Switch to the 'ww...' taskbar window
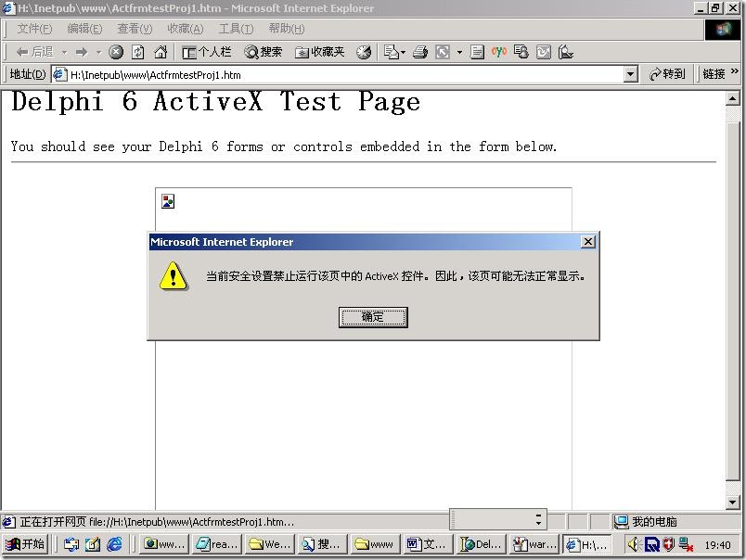Screen dimensions: 746x560 [163, 544]
